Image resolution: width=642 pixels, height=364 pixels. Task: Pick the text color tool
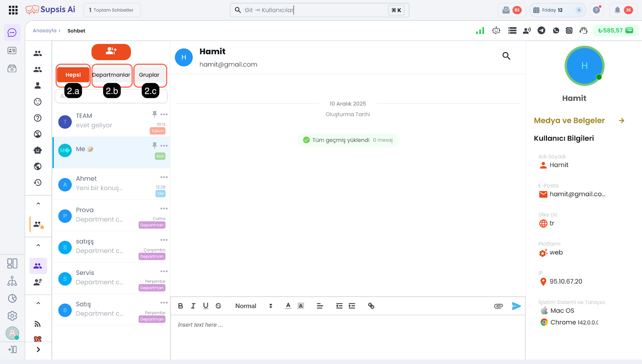coord(288,306)
